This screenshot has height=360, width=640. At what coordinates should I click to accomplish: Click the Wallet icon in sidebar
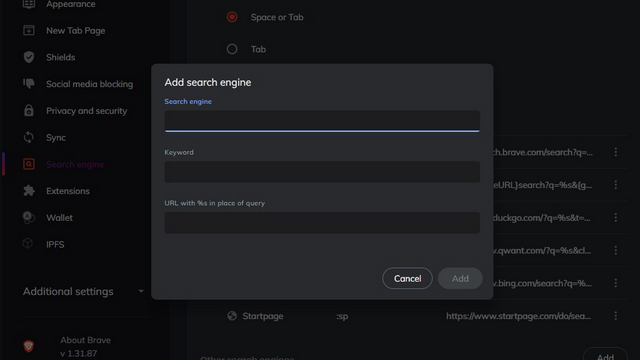[x=29, y=217]
